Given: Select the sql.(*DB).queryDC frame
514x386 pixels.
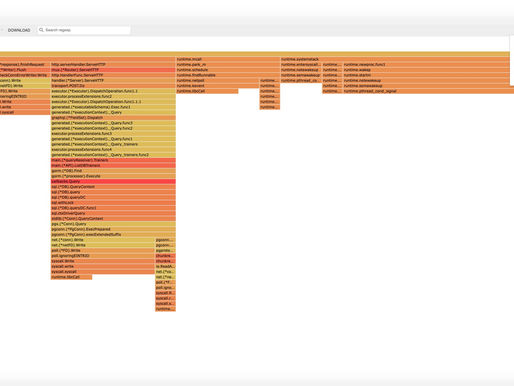Looking at the screenshot, I should (x=113, y=198).
